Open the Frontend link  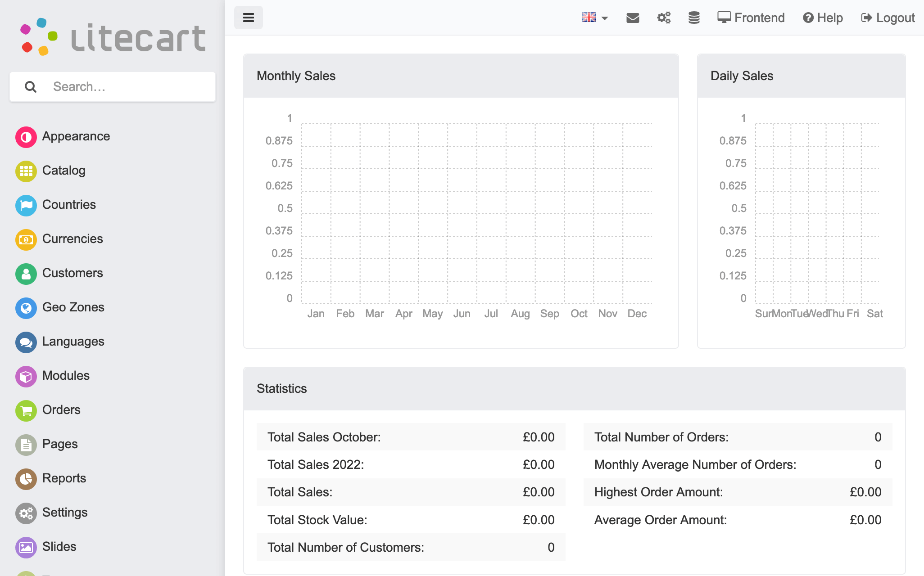click(751, 18)
